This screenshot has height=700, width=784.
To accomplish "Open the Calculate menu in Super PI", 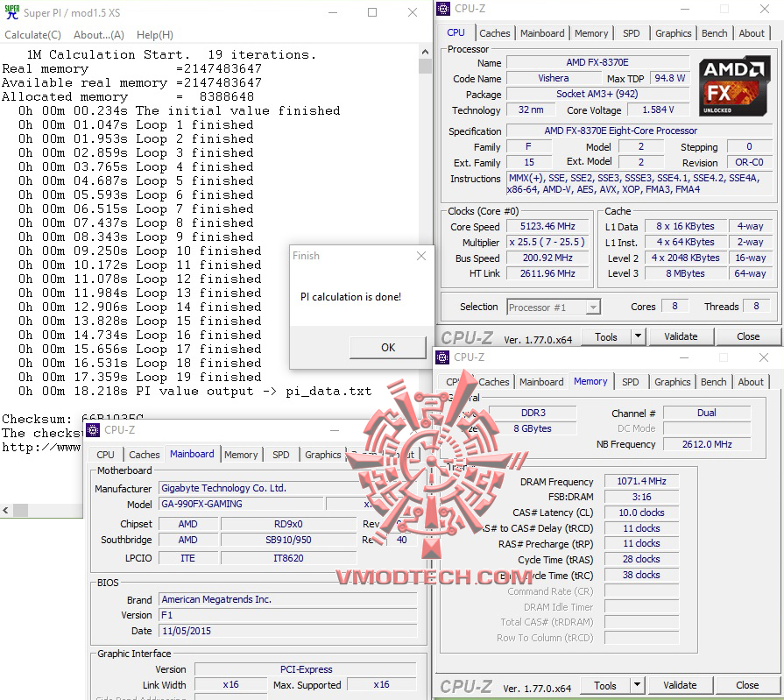I will coord(32,34).
